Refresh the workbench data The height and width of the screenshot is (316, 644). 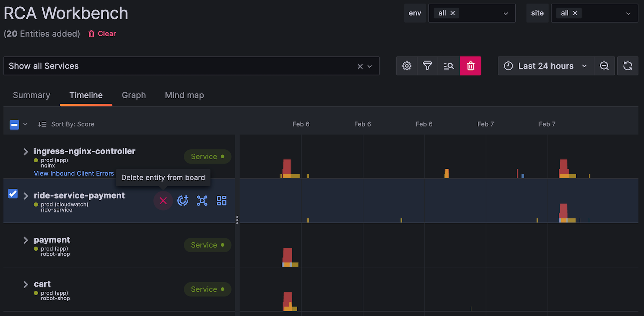627,66
